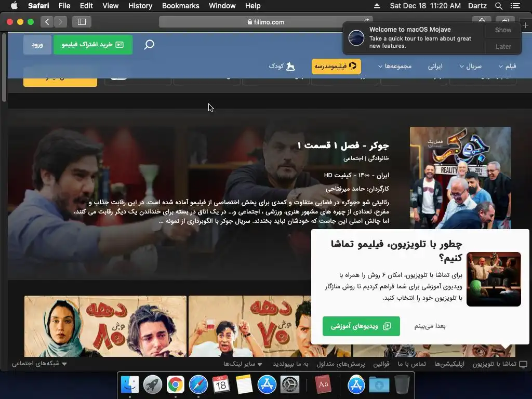Open Notification Center list icon
532x399 pixels.
[x=515, y=6]
